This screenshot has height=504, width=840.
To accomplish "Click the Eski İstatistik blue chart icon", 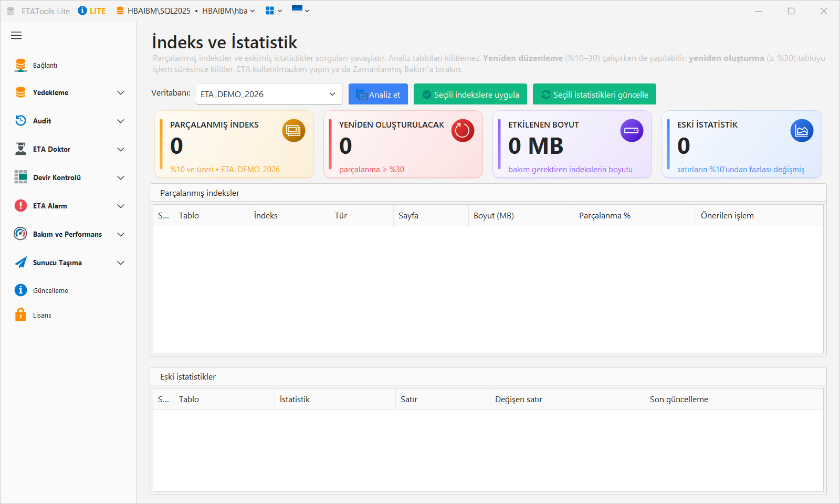I will pos(802,131).
